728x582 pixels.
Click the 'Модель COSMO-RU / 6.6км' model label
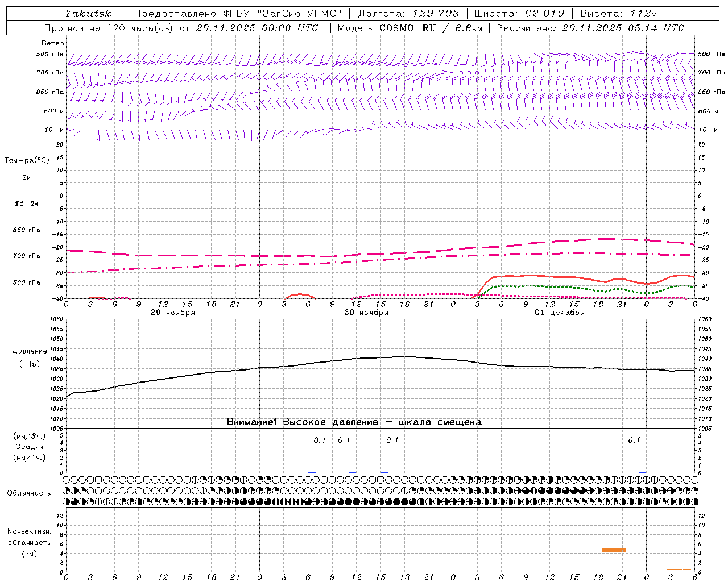(x=409, y=28)
